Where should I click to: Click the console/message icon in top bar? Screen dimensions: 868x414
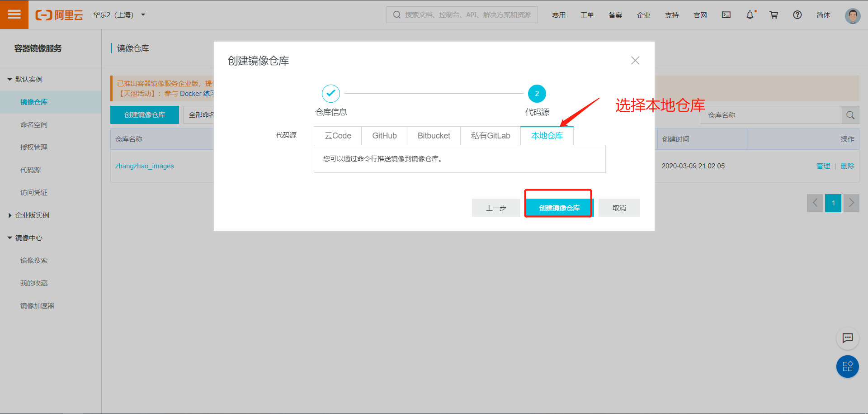click(x=726, y=15)
